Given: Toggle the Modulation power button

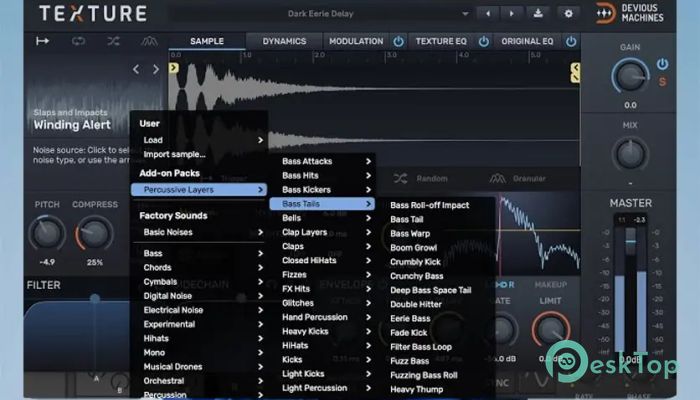Looking at the screenshot, I should click(x=398, y=42).
